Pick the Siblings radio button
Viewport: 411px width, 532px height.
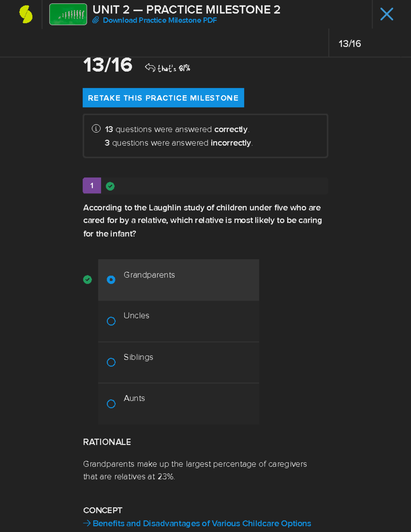[111, 362]
